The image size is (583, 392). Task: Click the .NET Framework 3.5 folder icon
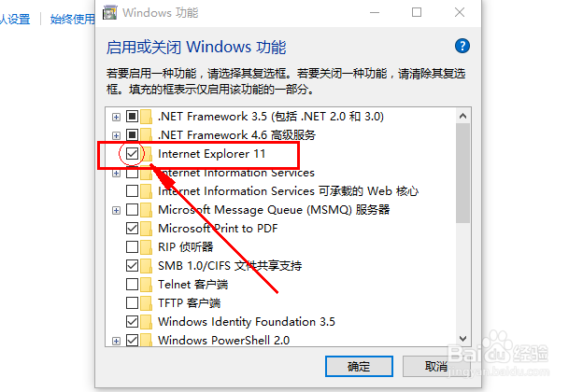146,117
